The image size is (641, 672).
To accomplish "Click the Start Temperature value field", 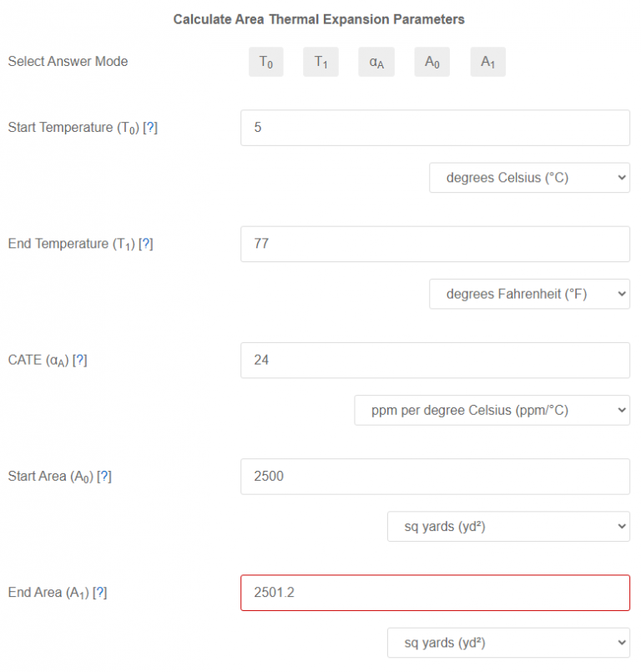I will (434, 127).
